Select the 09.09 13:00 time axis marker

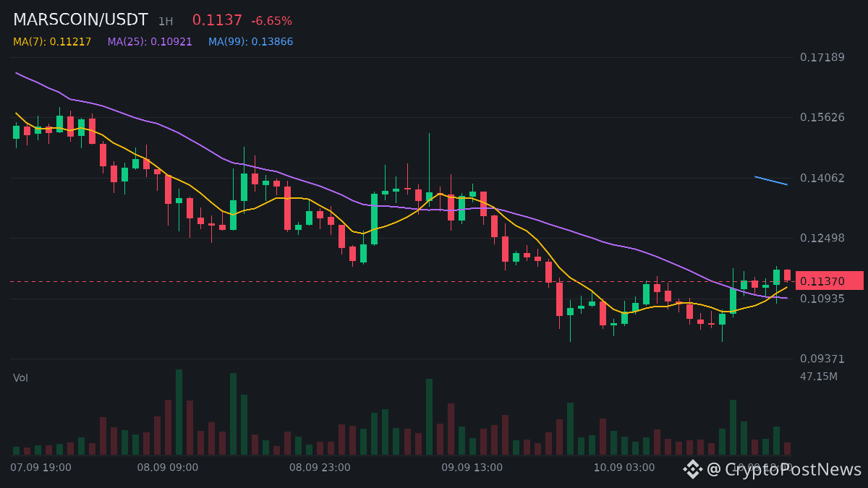click(x=472, y=468)
